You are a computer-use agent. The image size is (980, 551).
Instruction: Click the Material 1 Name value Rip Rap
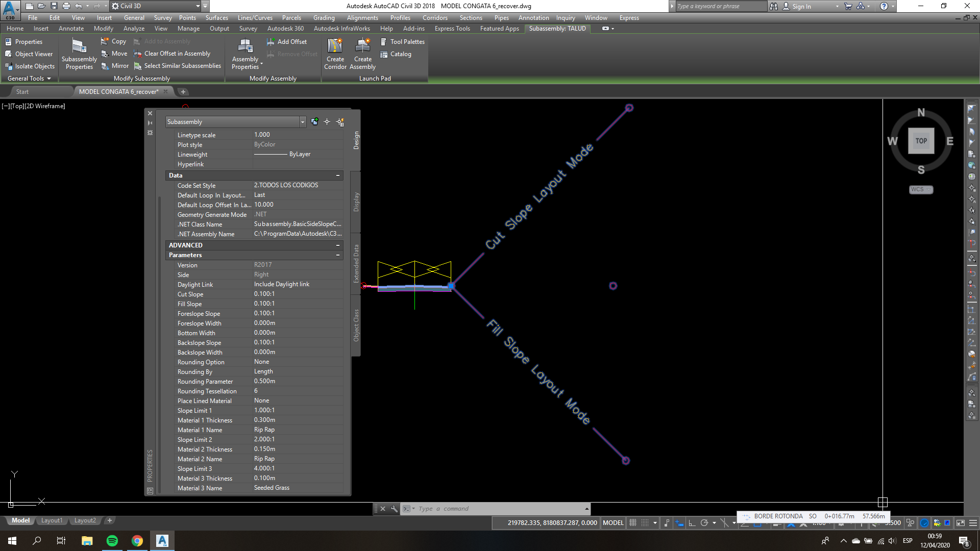[298, 430]
